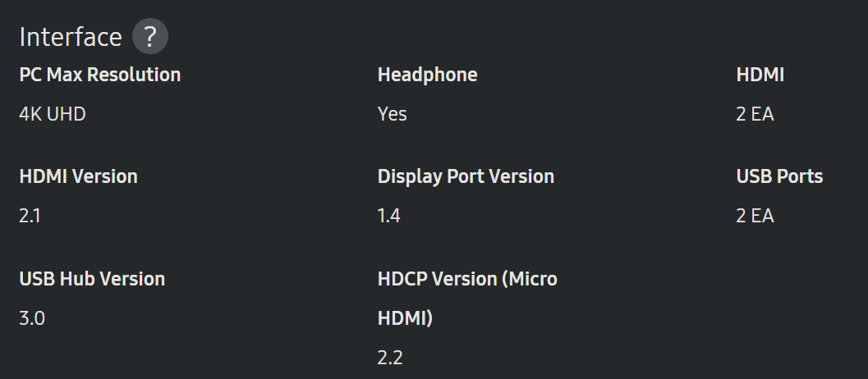Select the USB Hub Version label

(x=92, y=279)
